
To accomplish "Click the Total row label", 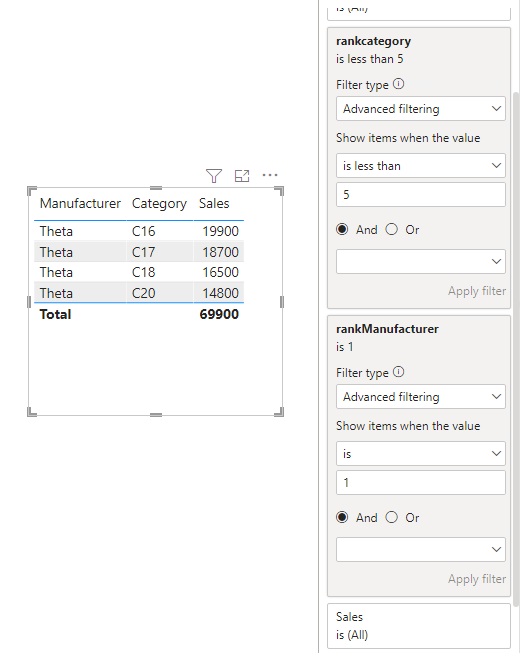I will tap(55, 314).
